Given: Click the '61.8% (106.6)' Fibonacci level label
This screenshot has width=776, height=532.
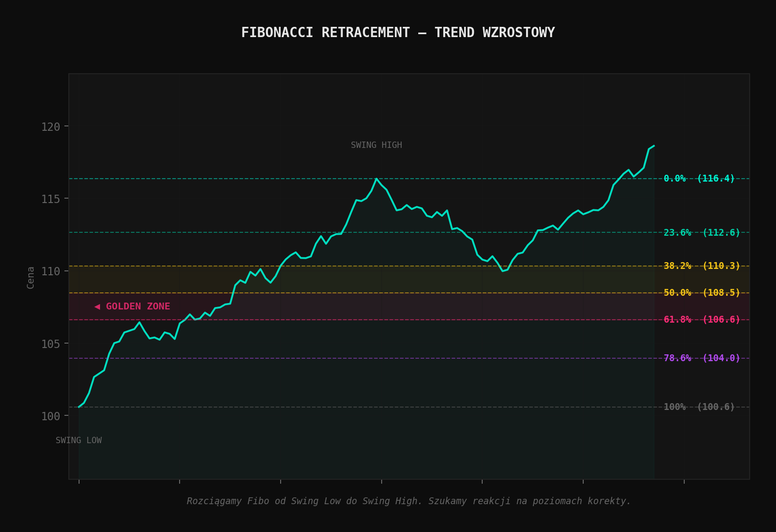Looking at the screenshot, I should click(702, 320).
